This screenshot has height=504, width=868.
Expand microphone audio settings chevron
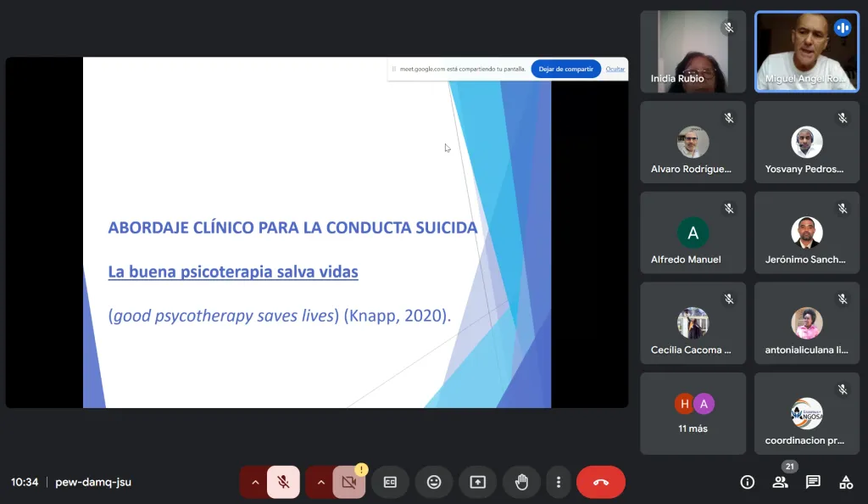pyautogui.click(x=254, y=482)
